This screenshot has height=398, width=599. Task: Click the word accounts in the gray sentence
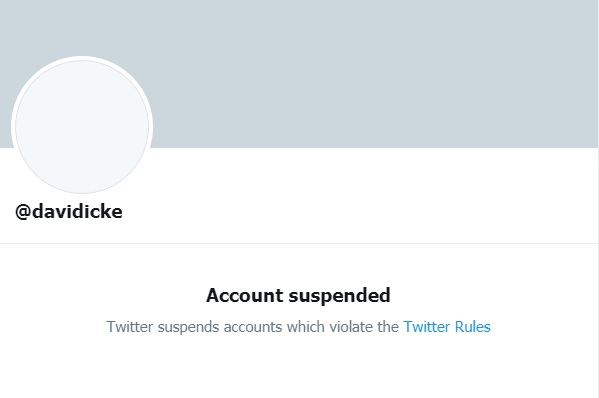click(253, 327)
